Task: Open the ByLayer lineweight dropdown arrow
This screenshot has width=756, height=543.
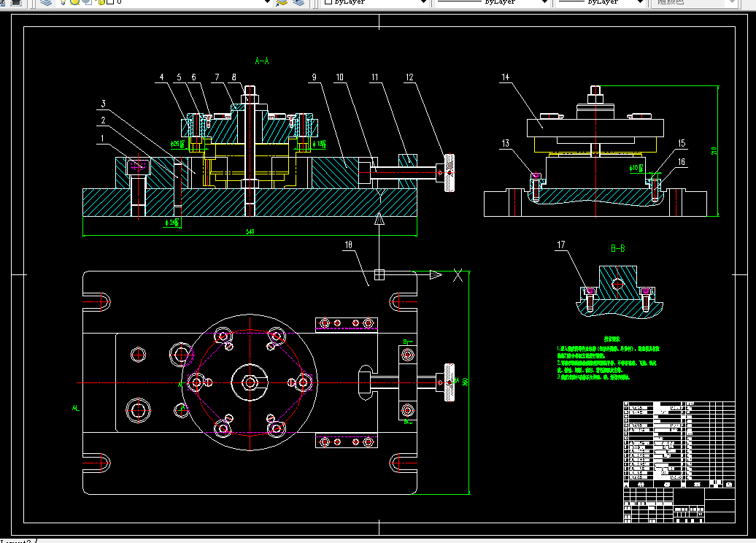Action: (640, 2)
